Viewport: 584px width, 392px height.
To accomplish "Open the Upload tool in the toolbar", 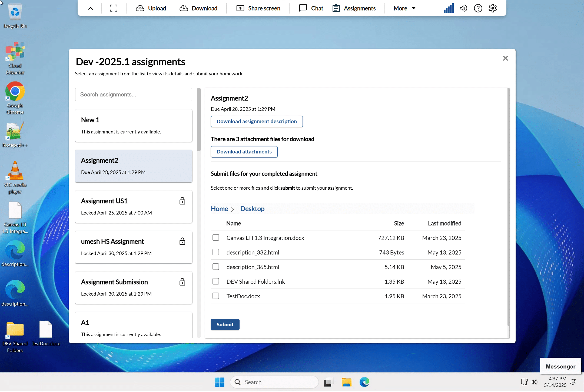I will point(151,8).
